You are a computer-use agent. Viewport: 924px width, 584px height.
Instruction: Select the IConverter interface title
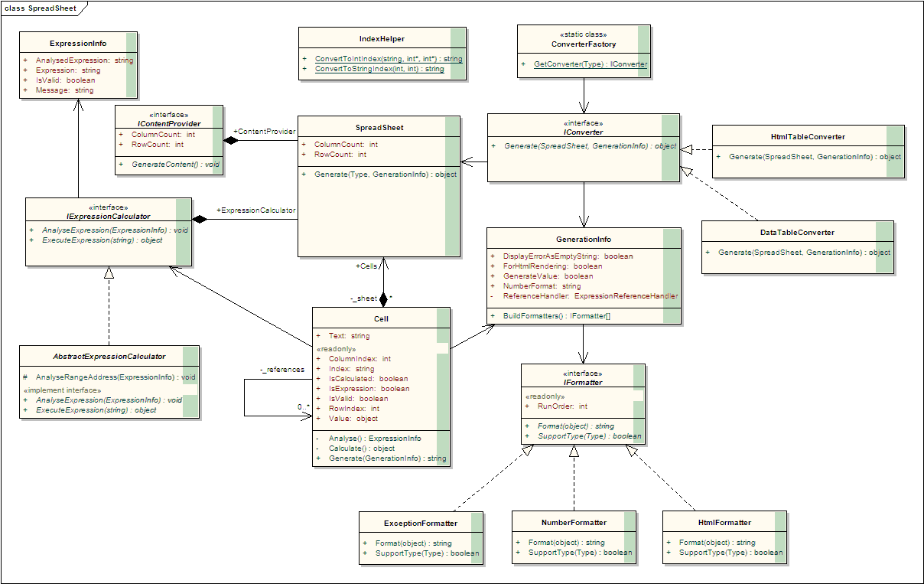click(x=583, y=132)
